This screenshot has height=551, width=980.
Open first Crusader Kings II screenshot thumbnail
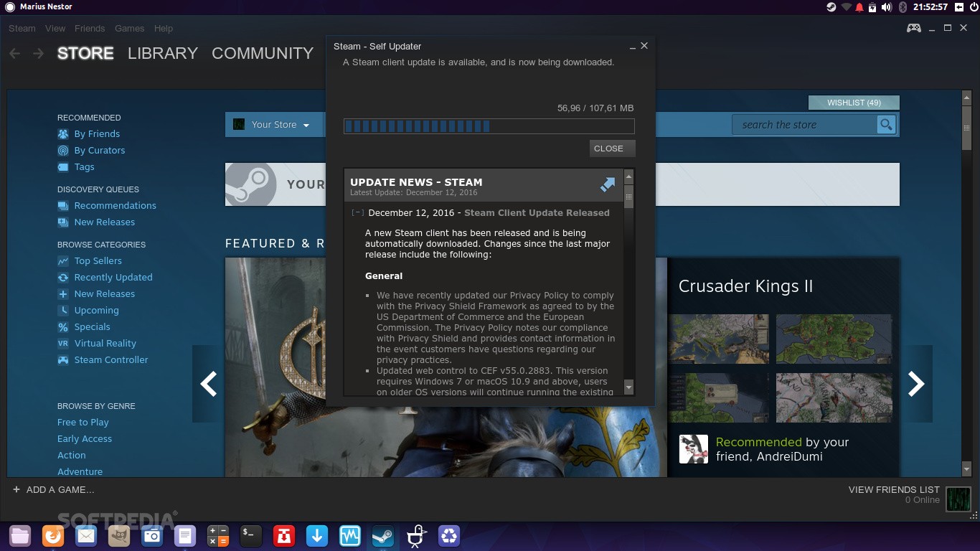719,339
